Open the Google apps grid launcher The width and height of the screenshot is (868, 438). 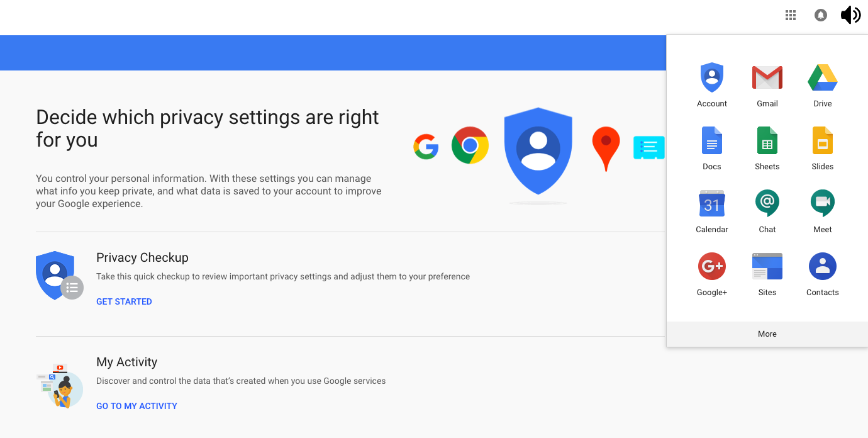(x=791, y=15)
